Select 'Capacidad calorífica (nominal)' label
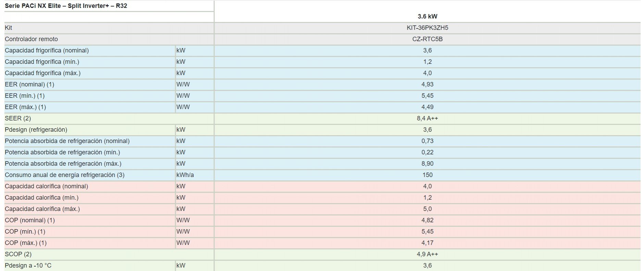Viewport: 644px width, 271px height. click(x=46, y=186)
